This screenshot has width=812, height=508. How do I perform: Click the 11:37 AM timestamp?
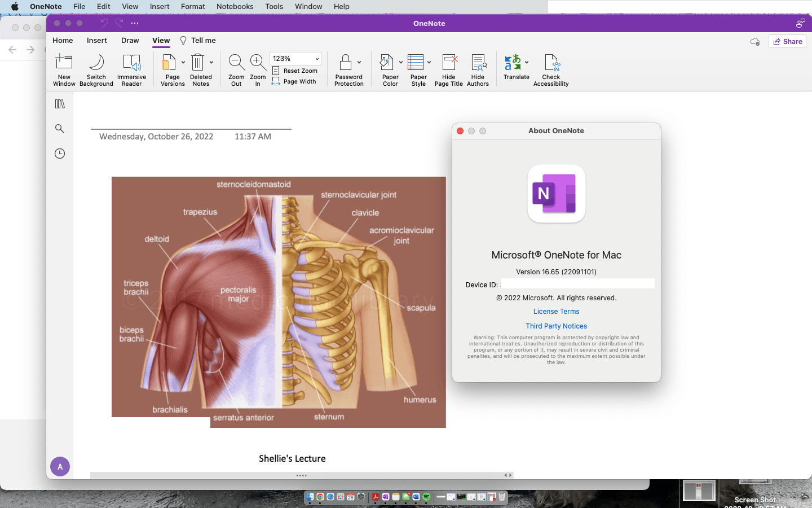253,137
